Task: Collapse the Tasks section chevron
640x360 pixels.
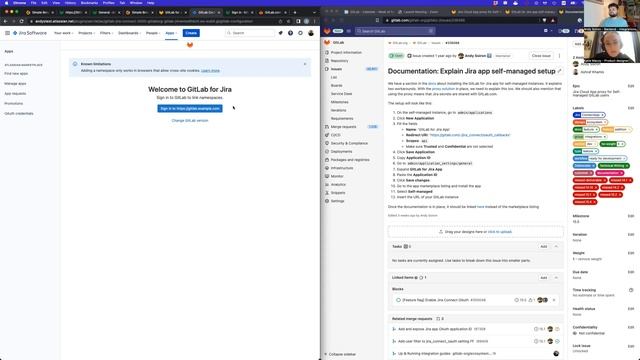Action: (556, 247)
